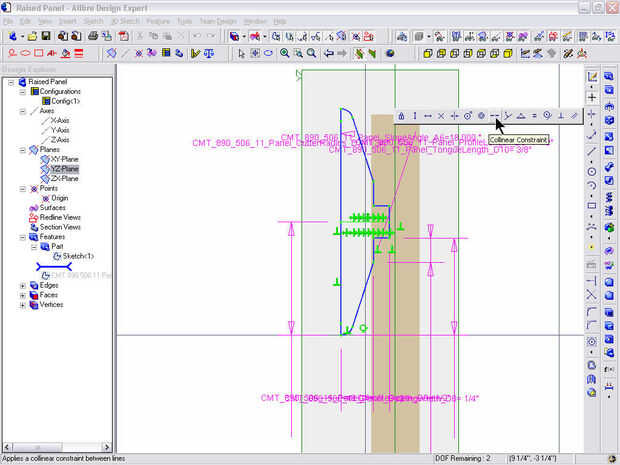
Task: Apply the perpendicular constraint icon
Action: (560, 116)
